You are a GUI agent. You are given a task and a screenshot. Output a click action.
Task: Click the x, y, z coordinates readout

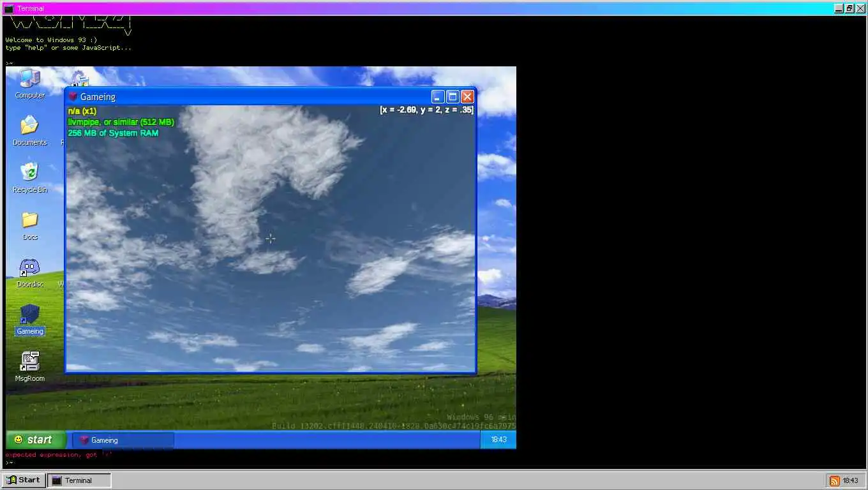point(426,110)
